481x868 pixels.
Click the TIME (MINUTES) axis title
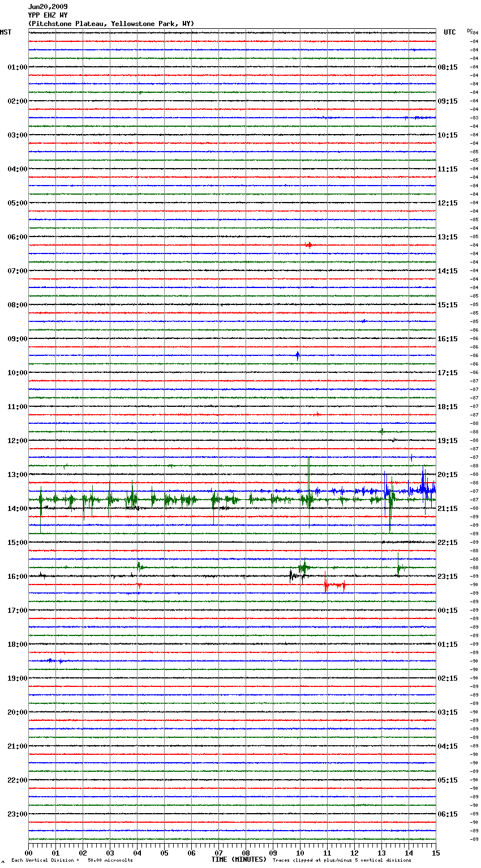(x=239, y=860)
